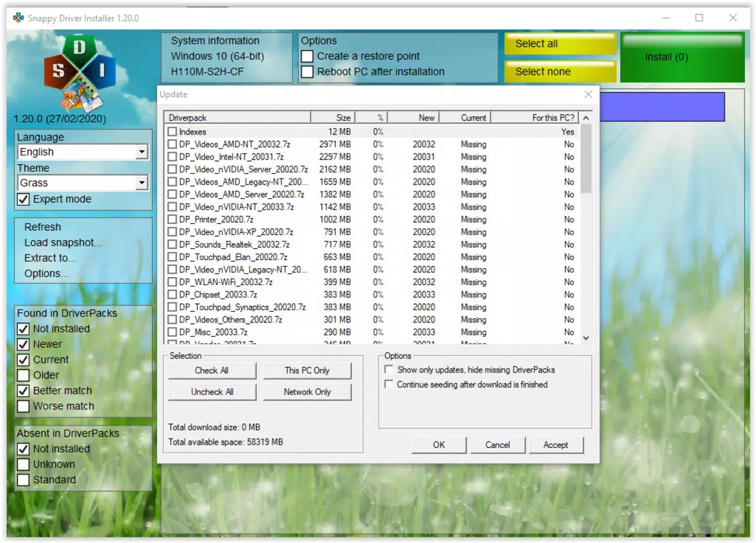Viewport: 756px width, 543px height.
Task: Sort by Driverpack column header
Action: pos(237,117)
